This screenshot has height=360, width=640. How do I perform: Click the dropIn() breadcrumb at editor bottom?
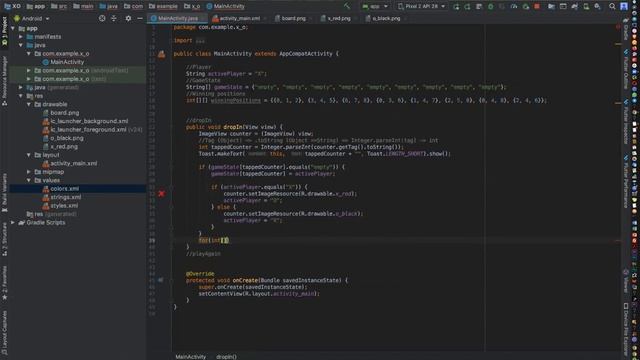pos(226,357)
